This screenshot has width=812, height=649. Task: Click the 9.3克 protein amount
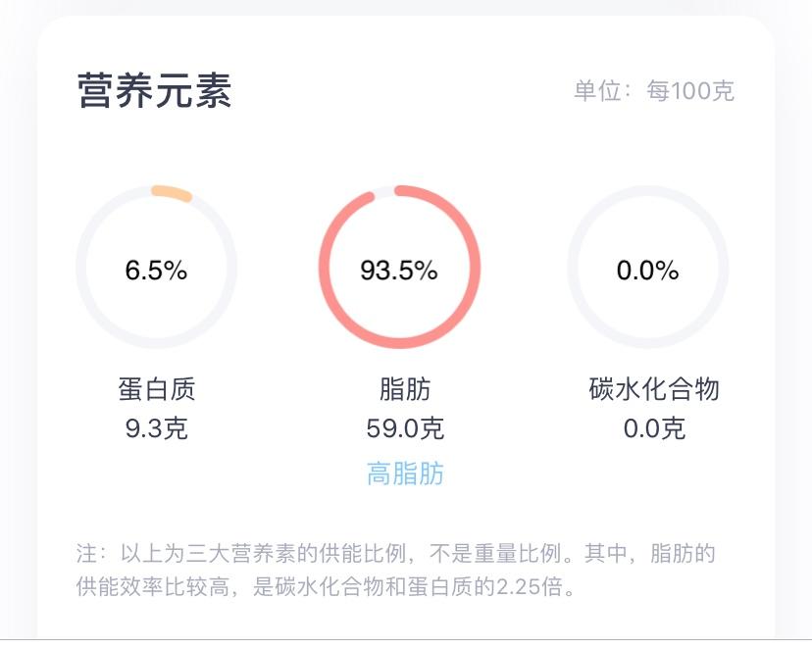pyautogui.click(x=156, y=428)
